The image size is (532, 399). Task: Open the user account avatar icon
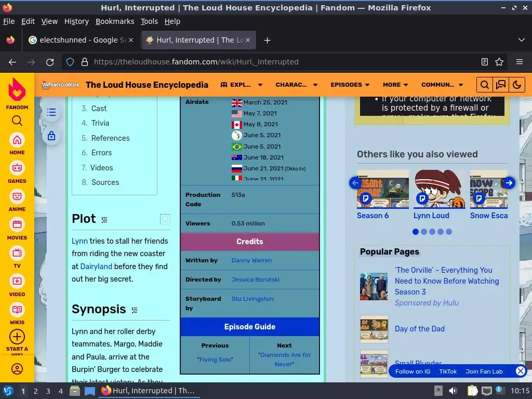(x=17, y=369)
